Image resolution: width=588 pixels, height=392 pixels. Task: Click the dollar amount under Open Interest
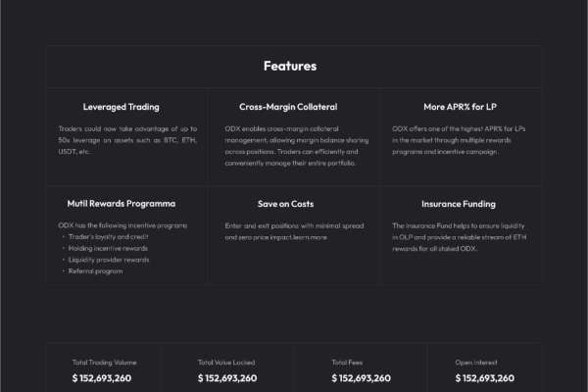(484, 378)
